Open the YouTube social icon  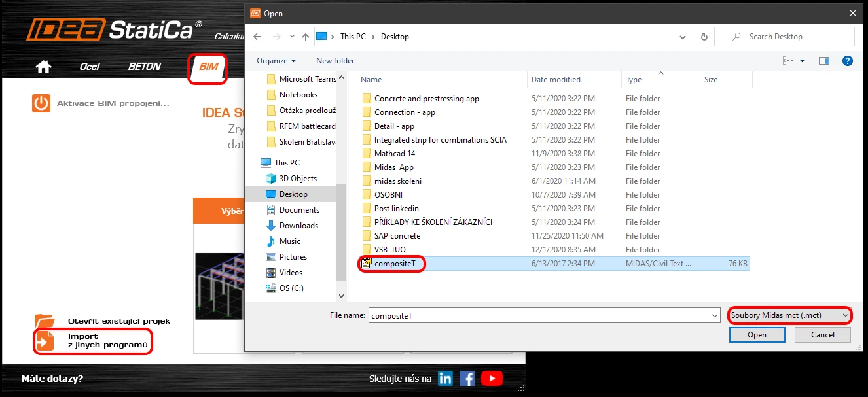492,378
